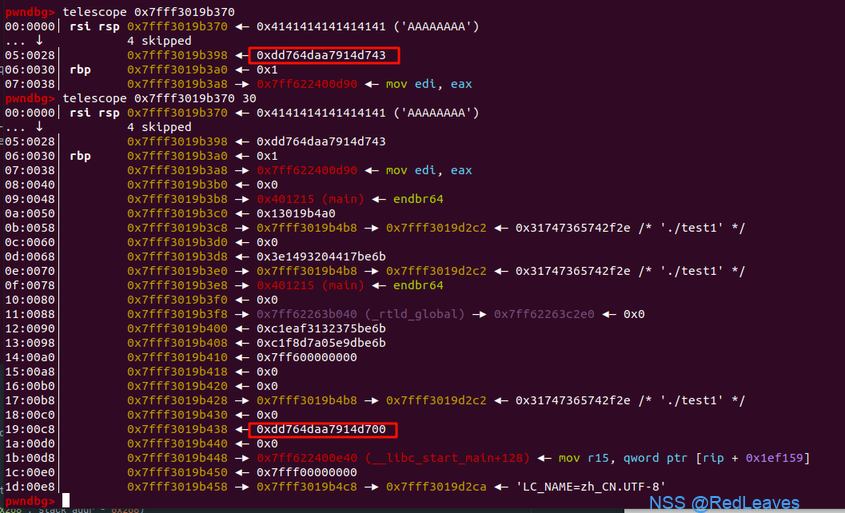Click the value 0x7ff600000000
This screenshot has height=513, width=845.
307,357
